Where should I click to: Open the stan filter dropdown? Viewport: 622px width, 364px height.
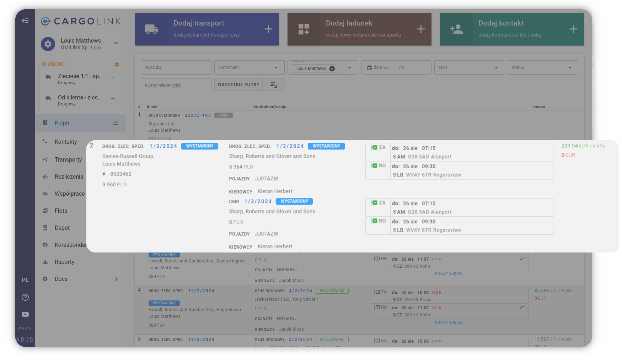pyautogui.click(x=469, y=67)
